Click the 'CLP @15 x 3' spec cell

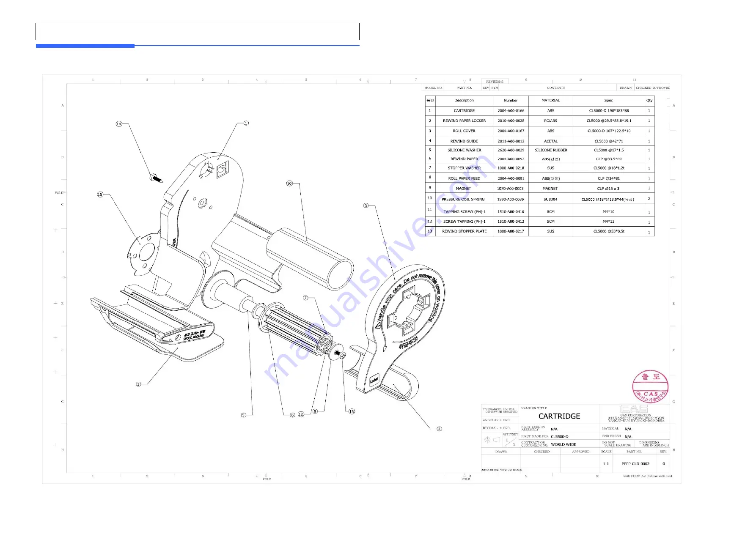[608, 189]
